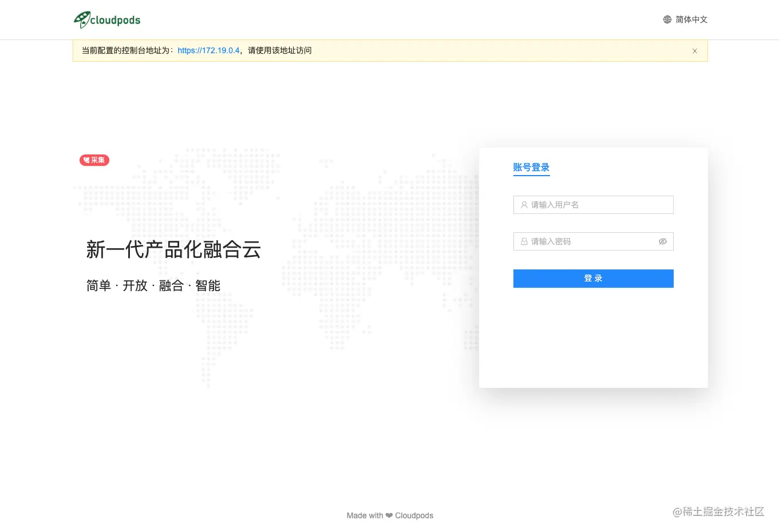The image size is (779, 532).
Task: Click the cloudpods logo
Action: (x=107, y=20)
